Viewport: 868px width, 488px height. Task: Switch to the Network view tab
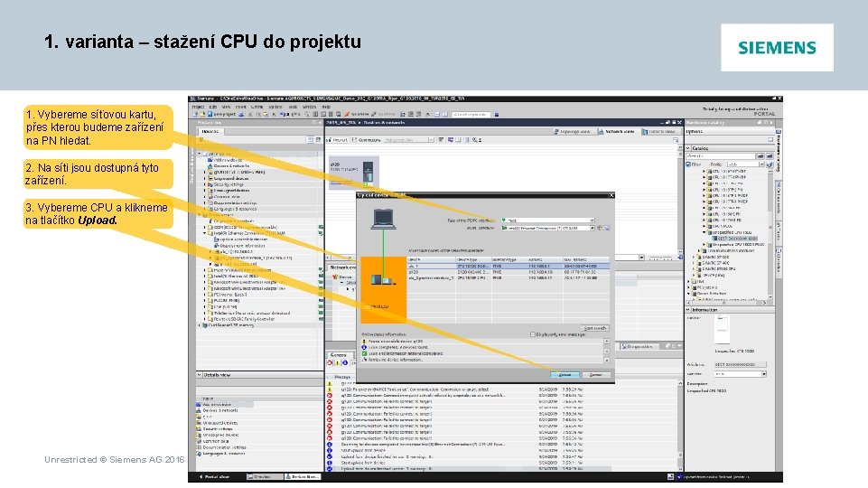pyautogui.click(x=617, y=132)
